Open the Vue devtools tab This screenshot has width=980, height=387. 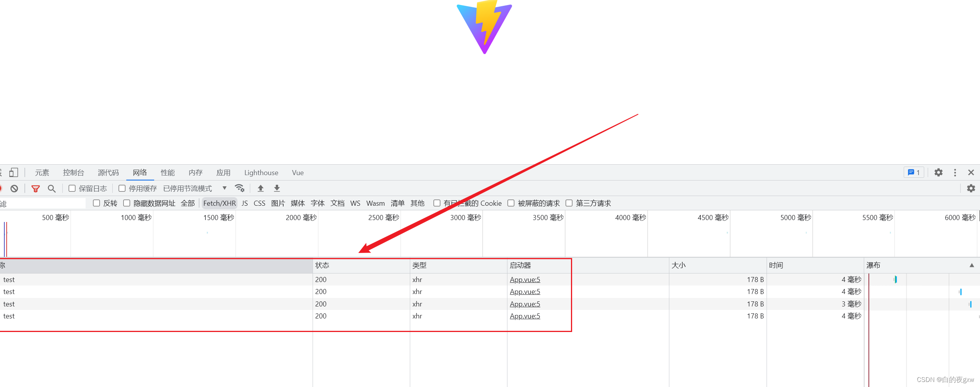(x=298, y=173)
